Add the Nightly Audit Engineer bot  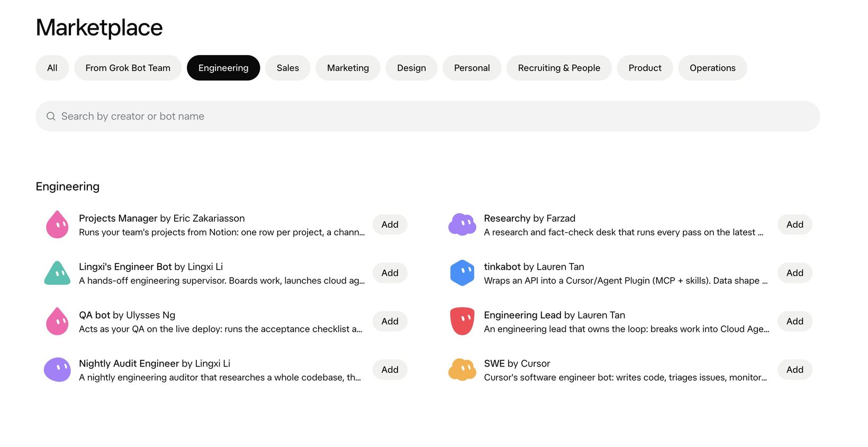[390, 370]
